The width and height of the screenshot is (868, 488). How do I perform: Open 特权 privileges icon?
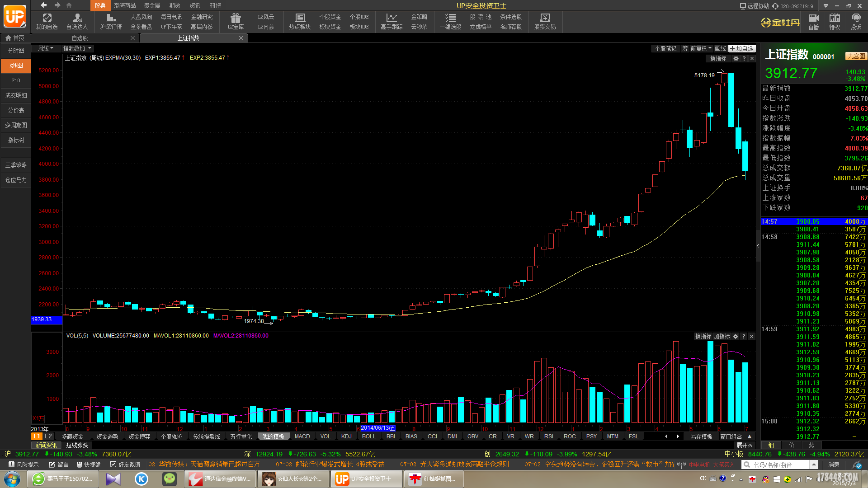[835, 21]
